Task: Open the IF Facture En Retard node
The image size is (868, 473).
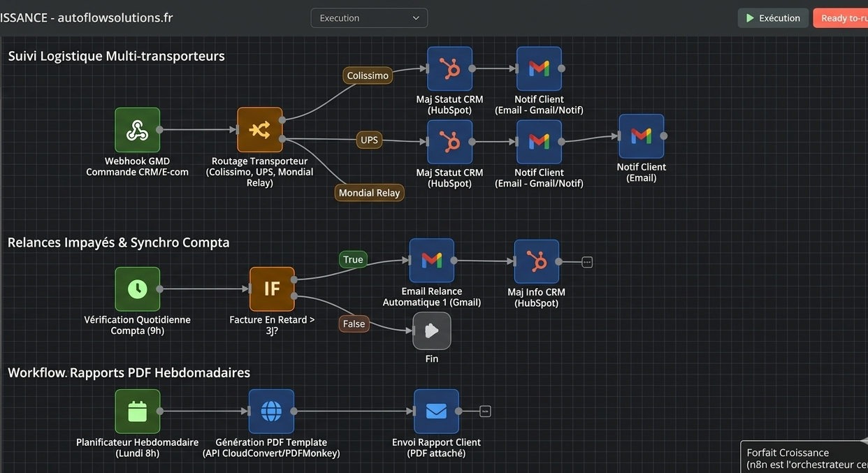Action: pyautogui.click(x=272, y=289)
